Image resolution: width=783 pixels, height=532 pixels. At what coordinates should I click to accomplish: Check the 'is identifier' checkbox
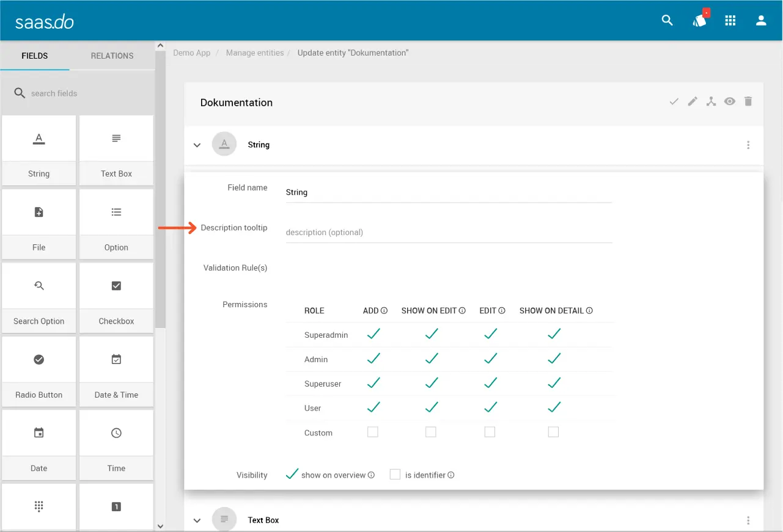pyautogui.click(x=395, y=475)
